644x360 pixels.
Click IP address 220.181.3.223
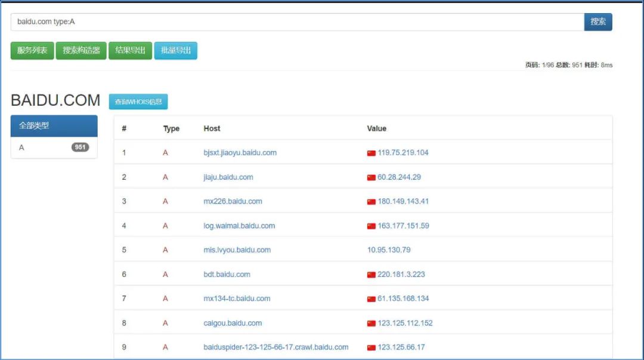[x=401, y=275]
